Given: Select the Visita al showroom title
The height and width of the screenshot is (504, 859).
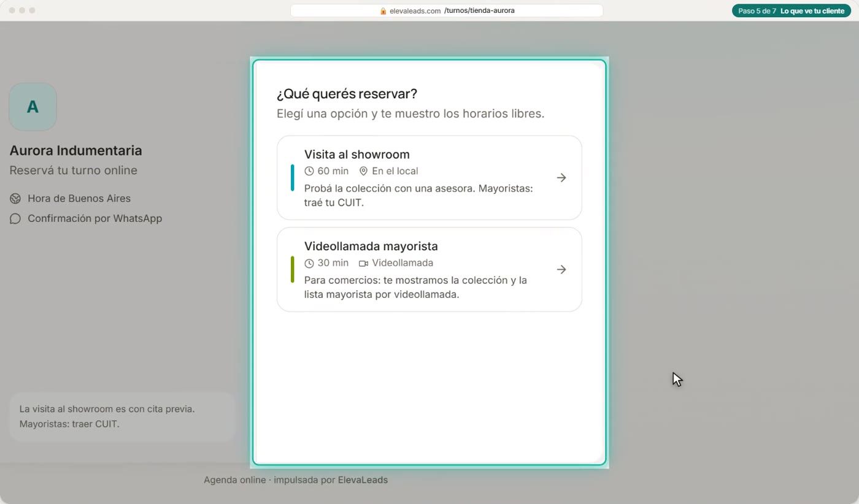Looking at the screenshot, I should (x=357, y=155).
